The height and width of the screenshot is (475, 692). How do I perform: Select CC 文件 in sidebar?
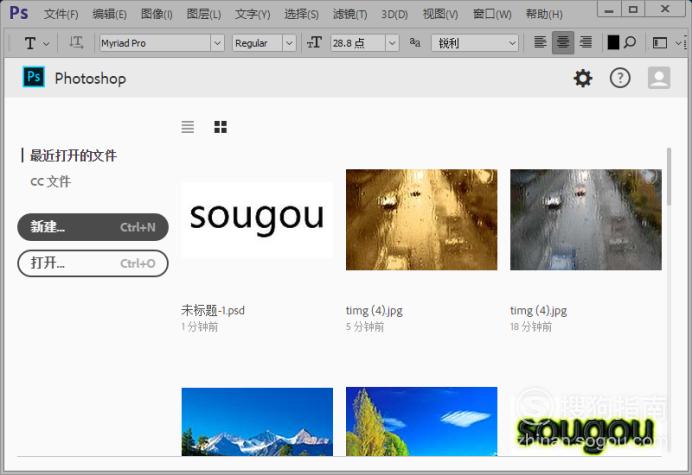[x=50, y=181]
